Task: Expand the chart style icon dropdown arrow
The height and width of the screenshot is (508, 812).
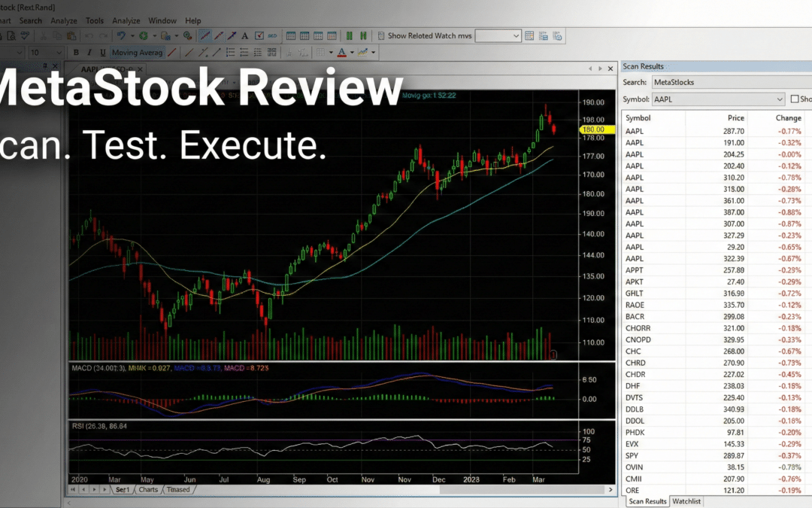Action: click(374, 53)
